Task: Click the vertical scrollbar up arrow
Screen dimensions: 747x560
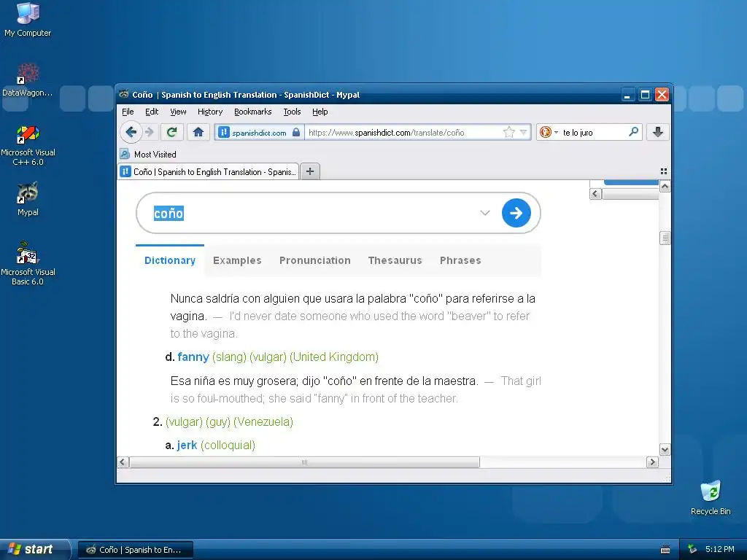Action: point(665,187)
